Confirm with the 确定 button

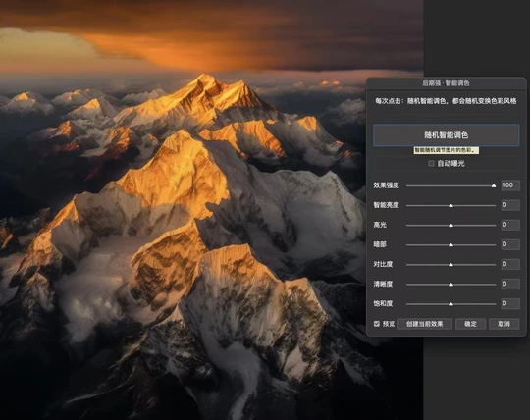pos(470,324)
